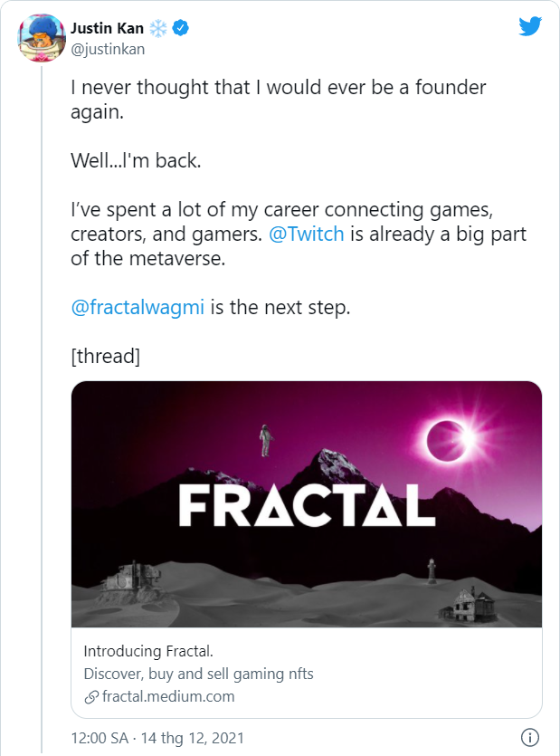Click the tweet timestamp 14 thg 12, 2021

pyautogui.click(x=157, y=738)
